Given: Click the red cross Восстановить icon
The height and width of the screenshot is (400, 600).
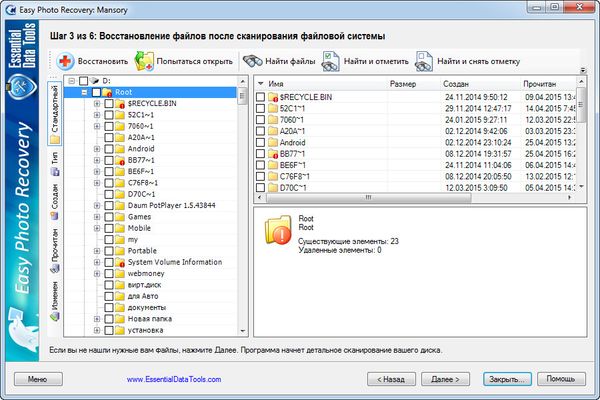Looking at the screenshot, I should (65, 61).
